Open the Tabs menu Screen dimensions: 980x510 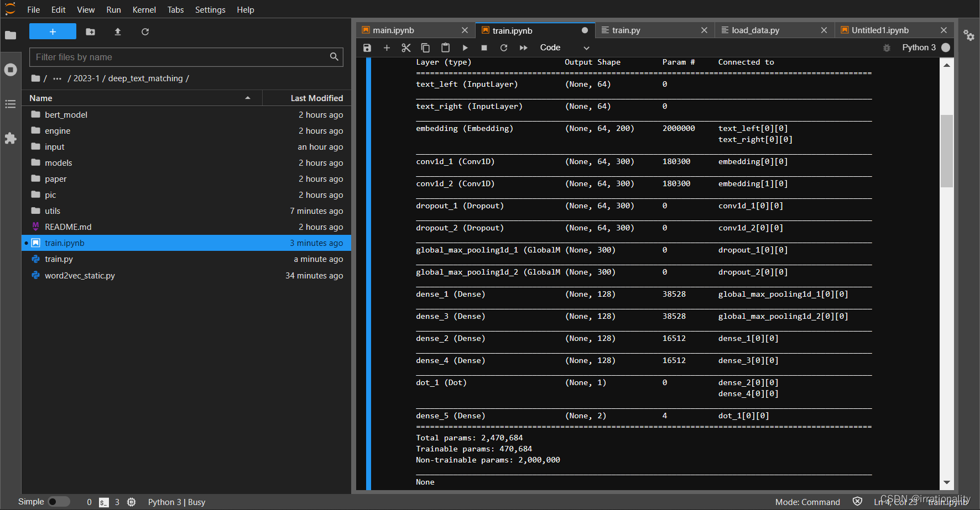176,9
